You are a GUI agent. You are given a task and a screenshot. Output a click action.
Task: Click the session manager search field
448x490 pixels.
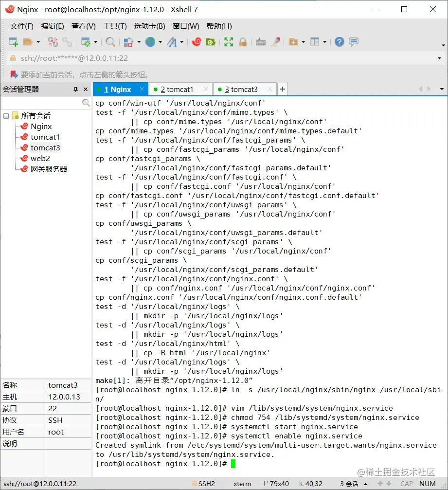41,103
